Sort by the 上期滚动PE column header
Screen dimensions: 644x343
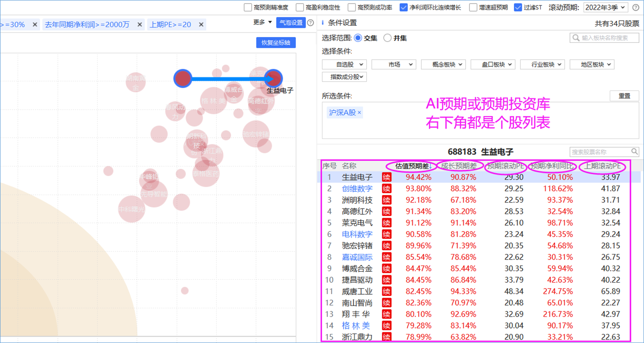pos(602,166)
